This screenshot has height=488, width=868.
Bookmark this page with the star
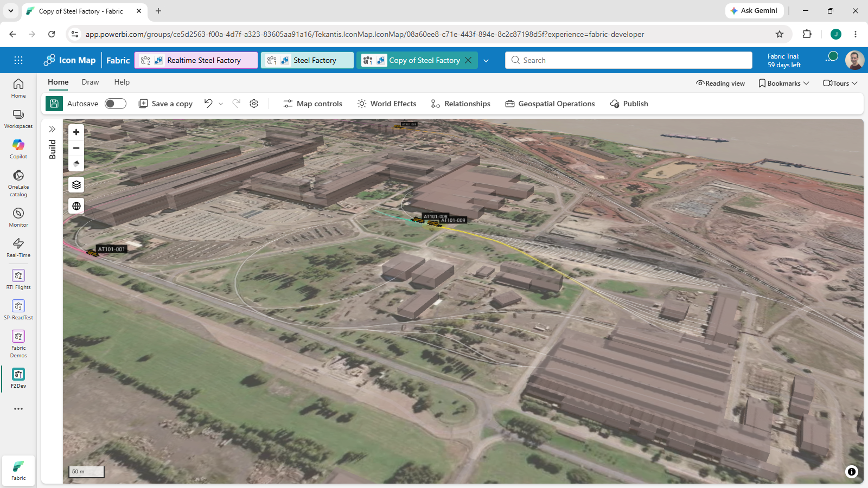tap(780, 34)
